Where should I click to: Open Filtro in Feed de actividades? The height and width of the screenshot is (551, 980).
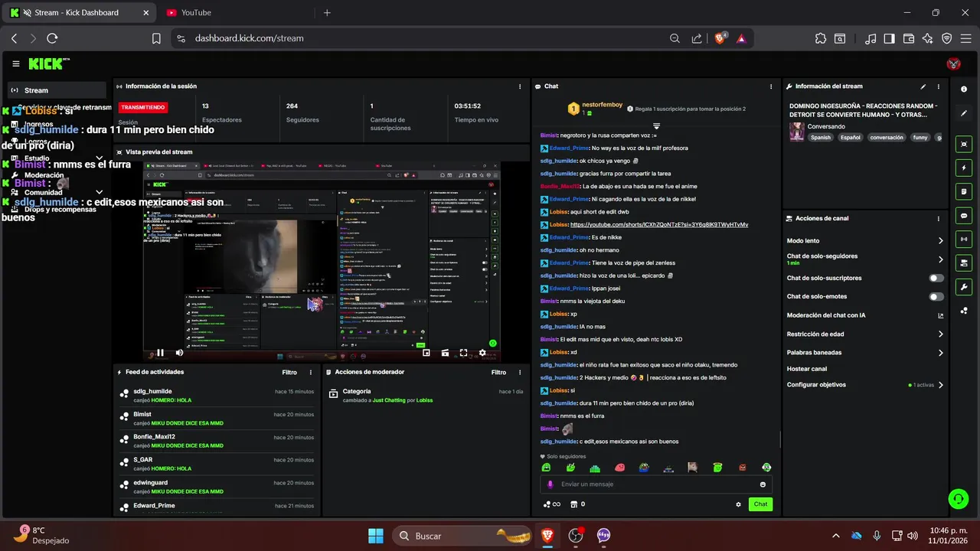[x=289, y=372]
